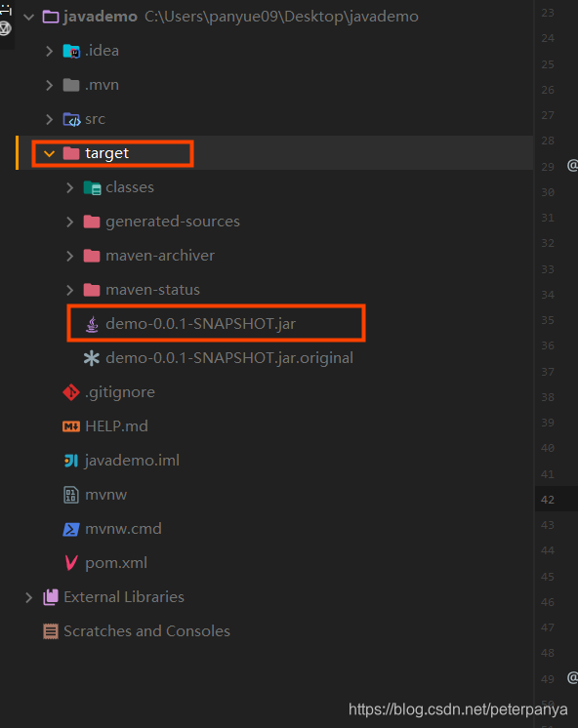This screenshot has height=728, width=578.
Task: Select the HELP.md file name
Action: pyautogui.click(x=116, y=426)
